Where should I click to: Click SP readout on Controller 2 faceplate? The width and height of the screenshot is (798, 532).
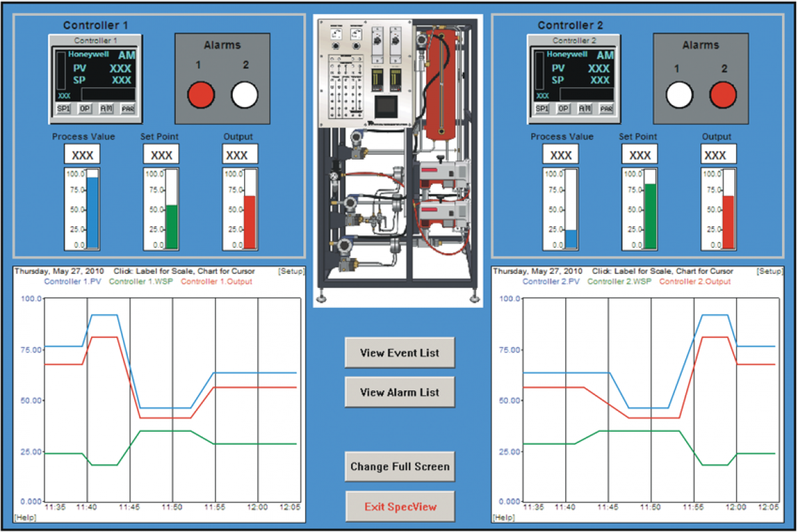[599, 80]
